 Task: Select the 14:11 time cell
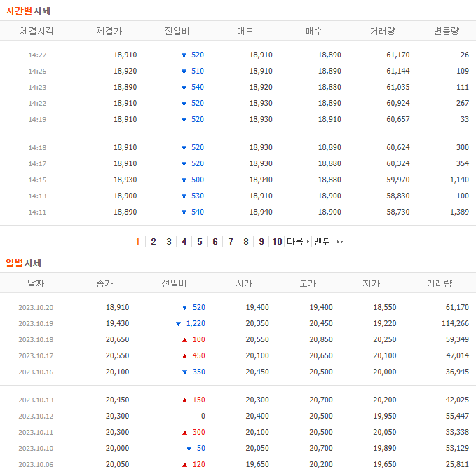pyautogui.click(x=37, y=212)
